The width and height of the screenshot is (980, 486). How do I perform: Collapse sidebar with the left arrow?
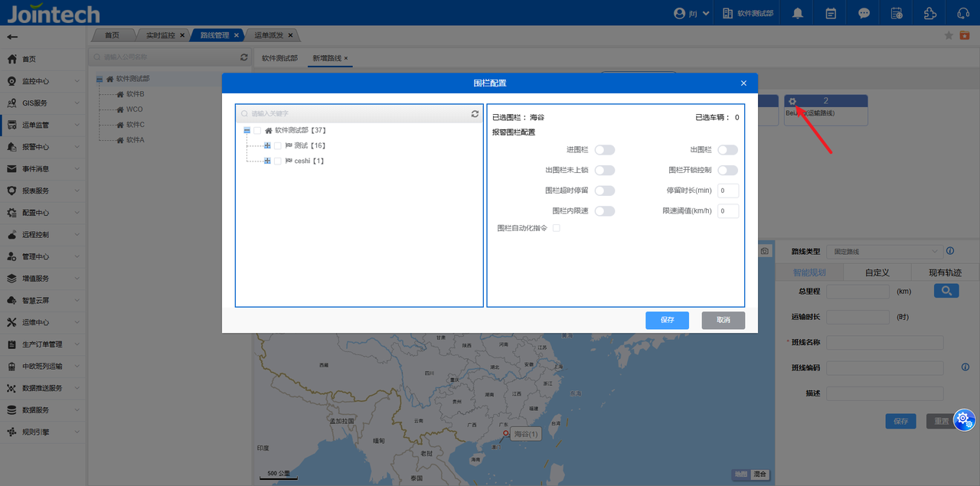[x=12, y=37]
